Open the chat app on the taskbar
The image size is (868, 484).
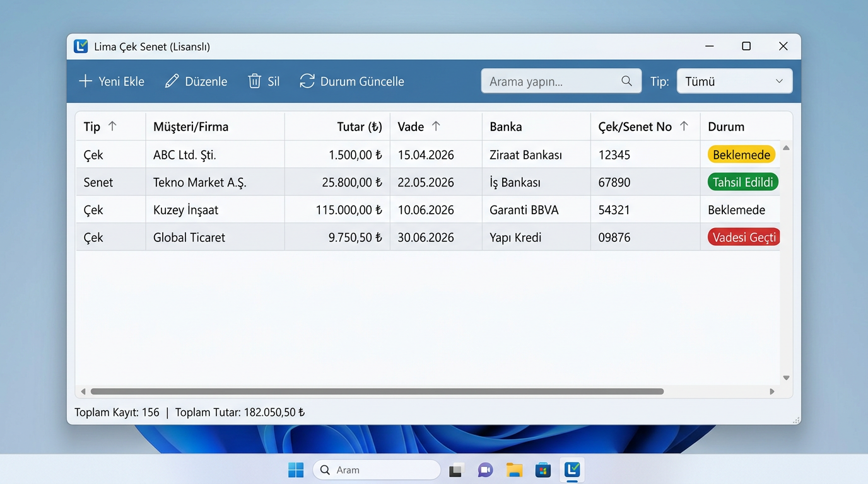coord(485,470)
